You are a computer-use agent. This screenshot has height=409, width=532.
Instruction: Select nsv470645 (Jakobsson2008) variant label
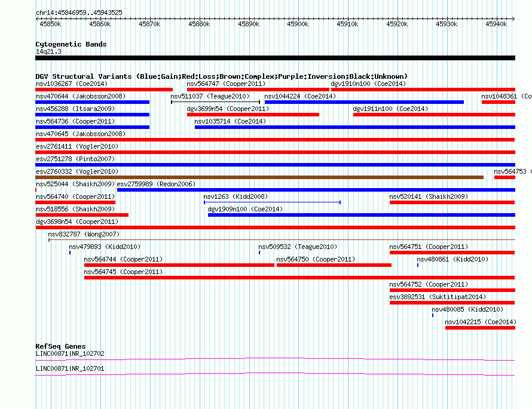(81, 134)
